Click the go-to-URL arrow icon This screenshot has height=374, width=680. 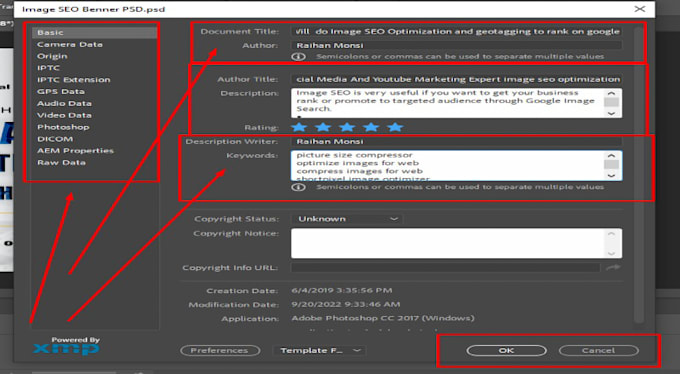point(613,268)
